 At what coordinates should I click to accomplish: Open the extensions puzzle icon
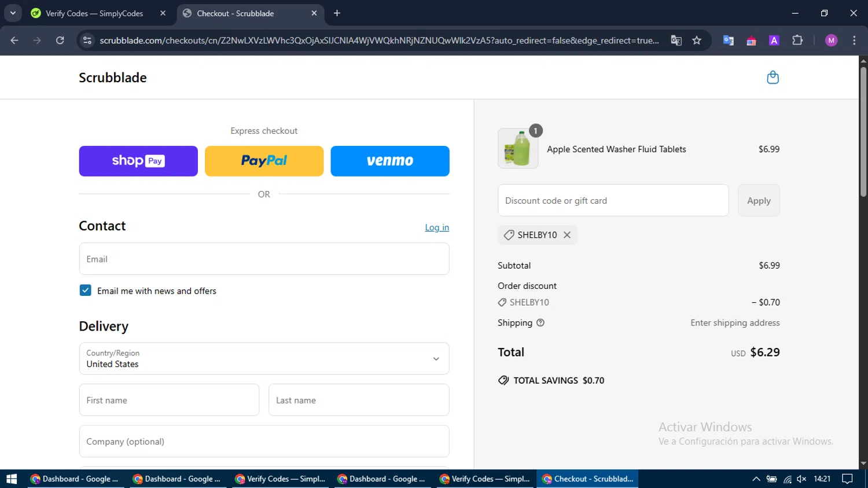coord(797,41)
